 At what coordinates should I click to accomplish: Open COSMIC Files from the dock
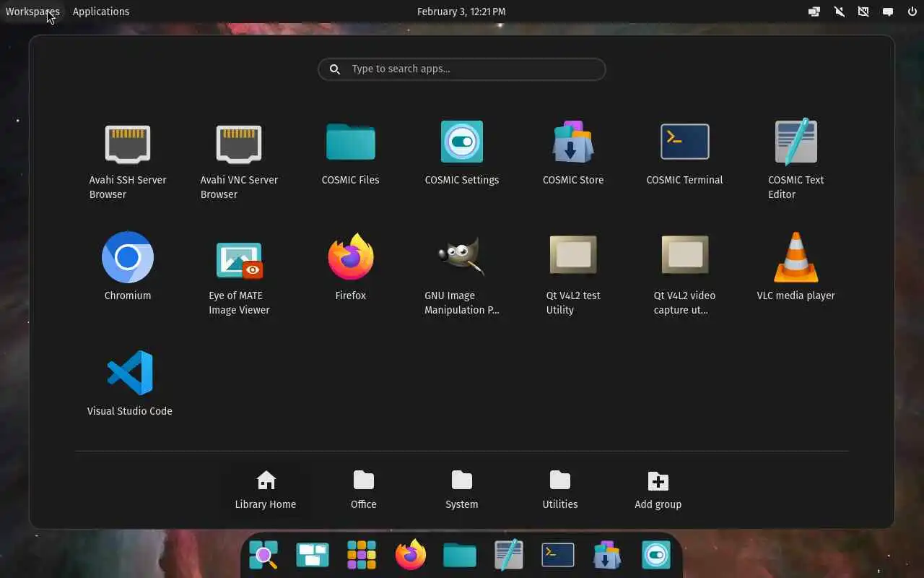click(460, 555)
